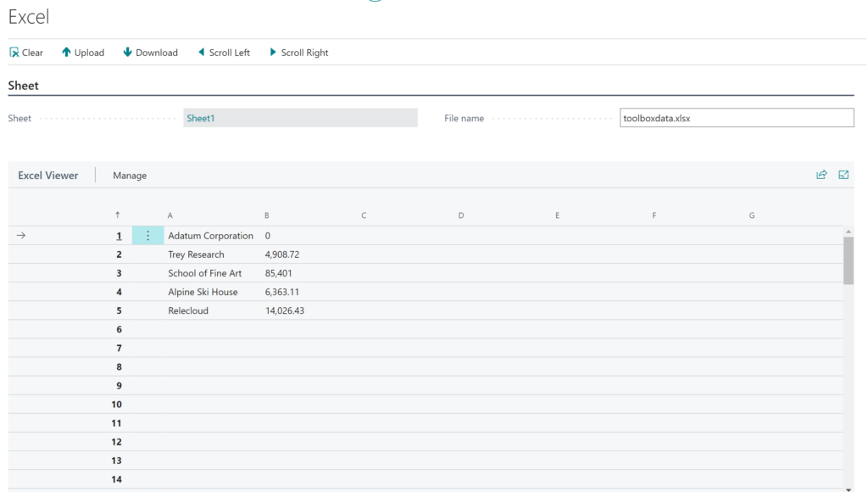Click the Clear action icon
The height and width of the screenshot is (492, 868).
[14, 53]
